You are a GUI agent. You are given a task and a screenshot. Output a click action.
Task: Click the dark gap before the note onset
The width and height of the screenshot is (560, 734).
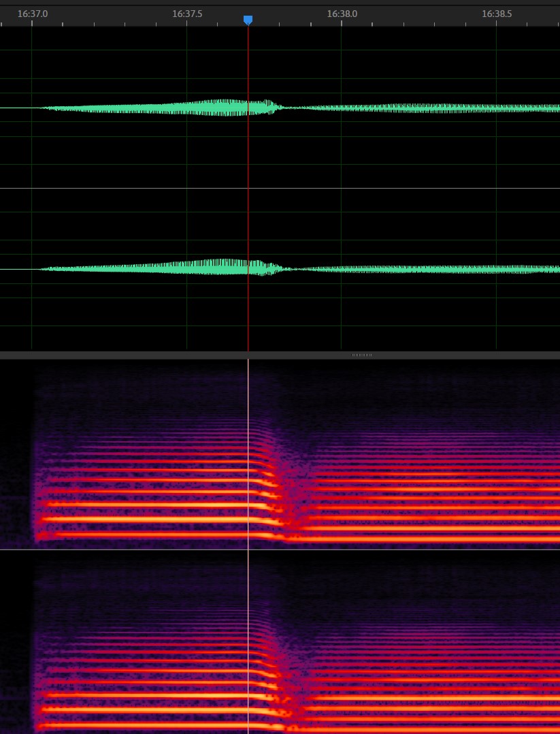click(x=17, y=456)
